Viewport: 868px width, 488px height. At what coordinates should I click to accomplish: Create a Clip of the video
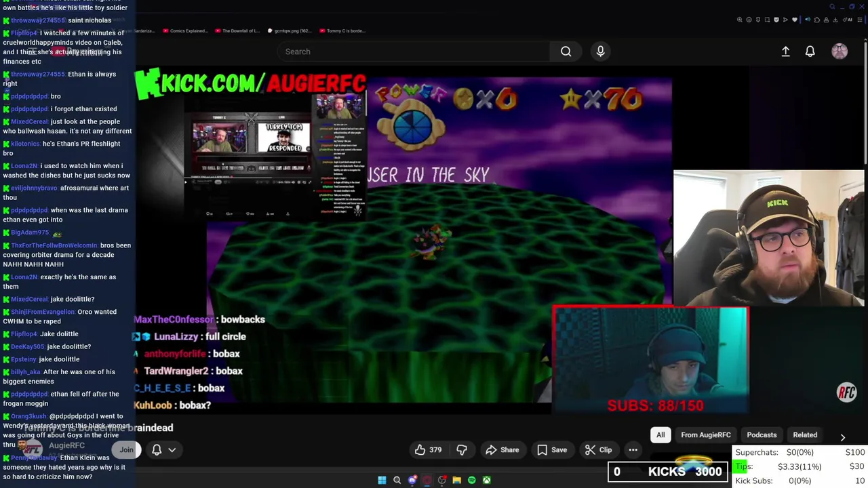click(598, 449)
